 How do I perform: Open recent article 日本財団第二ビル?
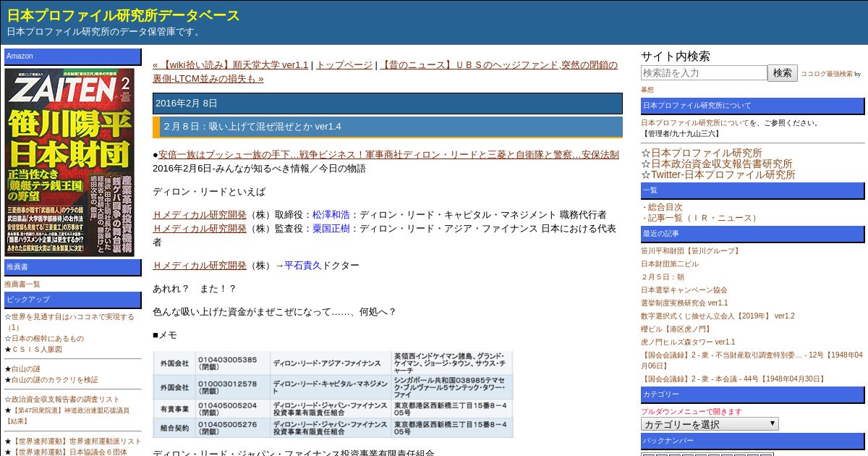(x=670, y=263)
